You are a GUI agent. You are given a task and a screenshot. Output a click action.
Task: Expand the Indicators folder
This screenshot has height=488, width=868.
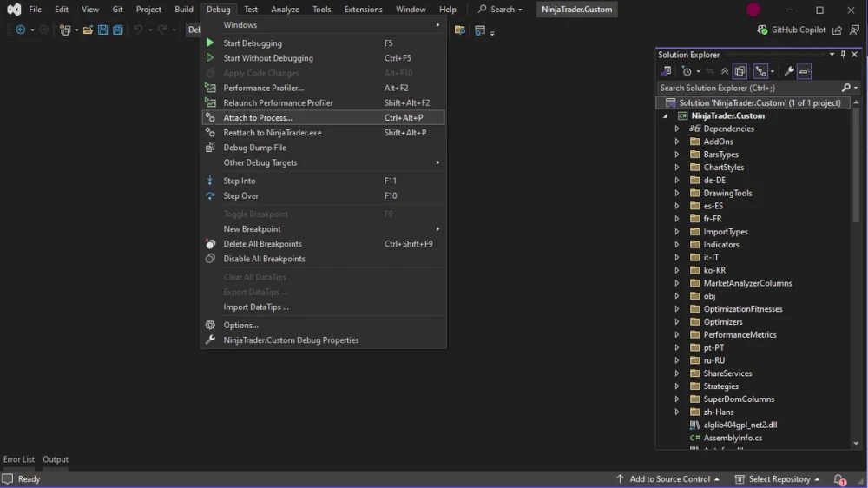(676, 244)
